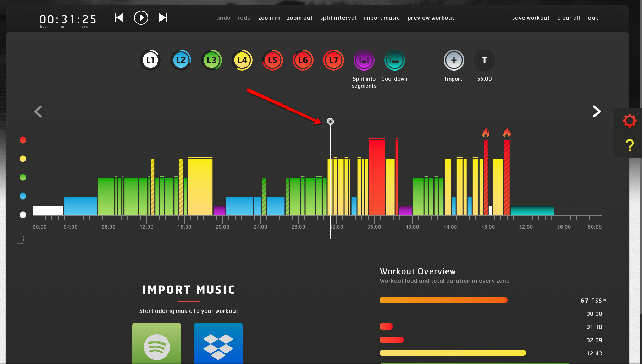
Task: Click the Split into segments icon
Action: coord(364,60)
